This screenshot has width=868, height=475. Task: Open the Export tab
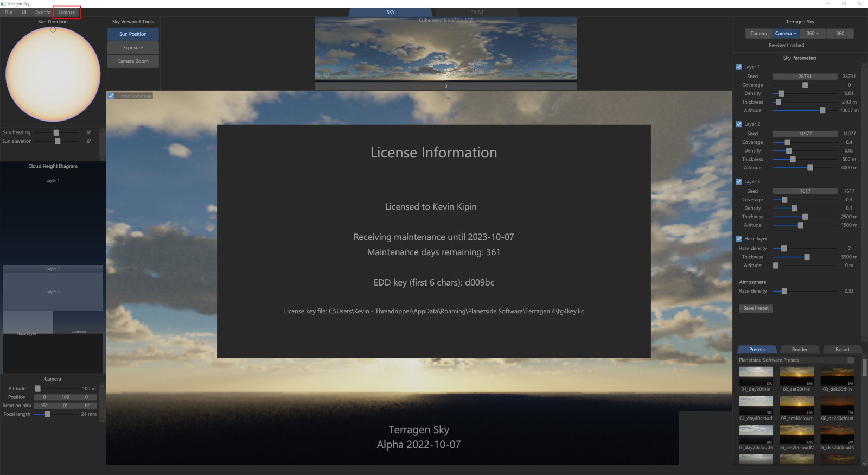843,350
